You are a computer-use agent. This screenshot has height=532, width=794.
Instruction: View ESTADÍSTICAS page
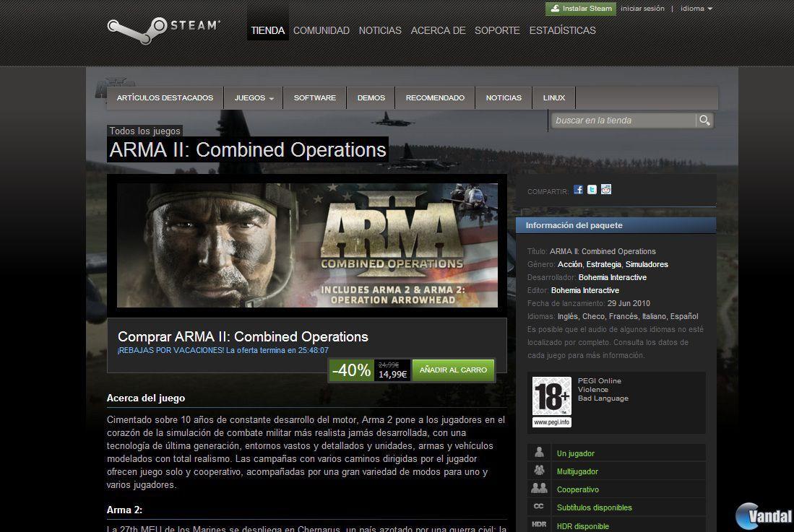tap(562, 30)
